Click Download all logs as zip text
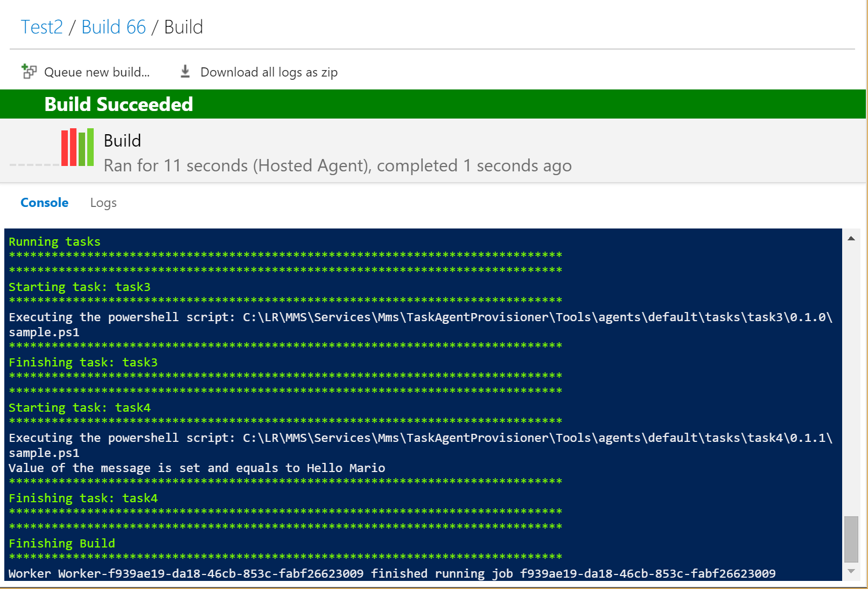This screenshot has height=589, width=868. 269,72
